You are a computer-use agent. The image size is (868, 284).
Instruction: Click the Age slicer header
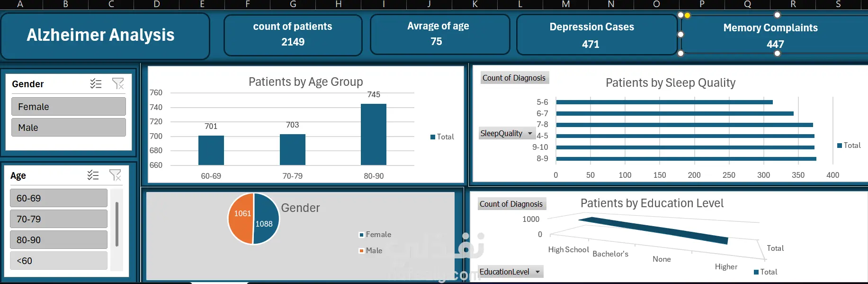pyautogui.click(x=18, y=175)
